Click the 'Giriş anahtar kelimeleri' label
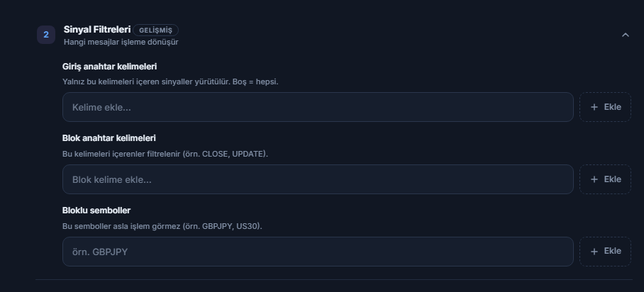 click(110, 67)
